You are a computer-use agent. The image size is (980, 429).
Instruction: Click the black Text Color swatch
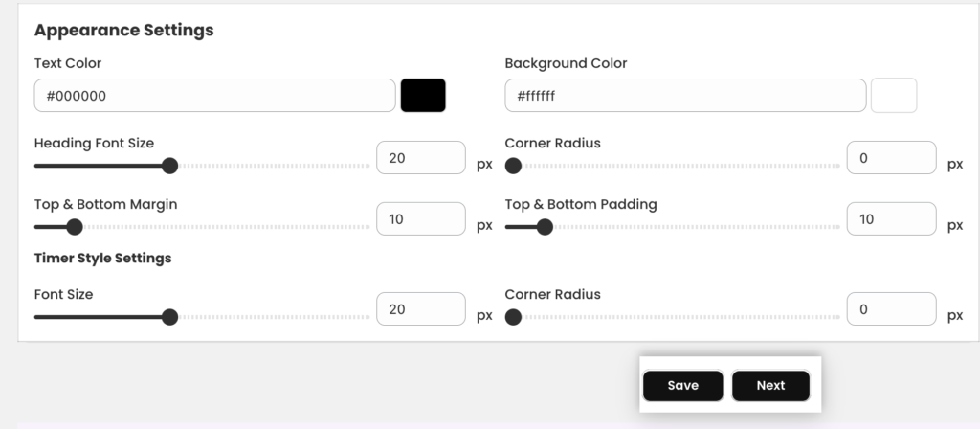pyautogui.click(x=423, y=95)
